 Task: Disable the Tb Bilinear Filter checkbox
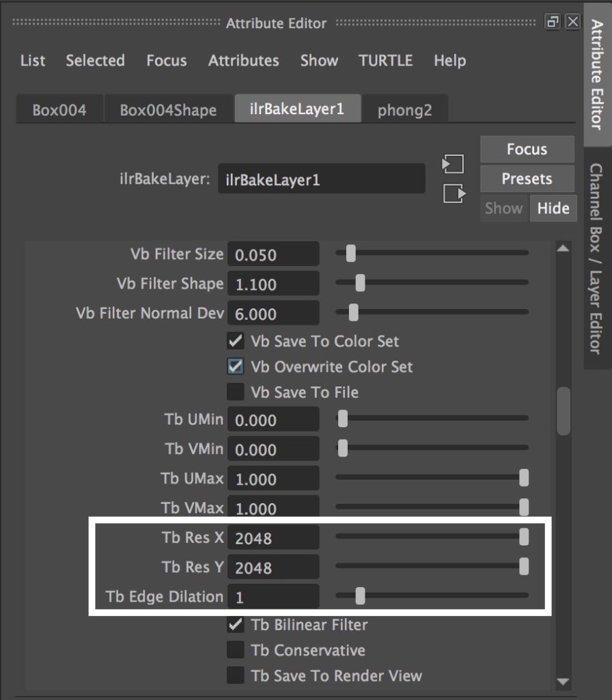coord(235,624)
